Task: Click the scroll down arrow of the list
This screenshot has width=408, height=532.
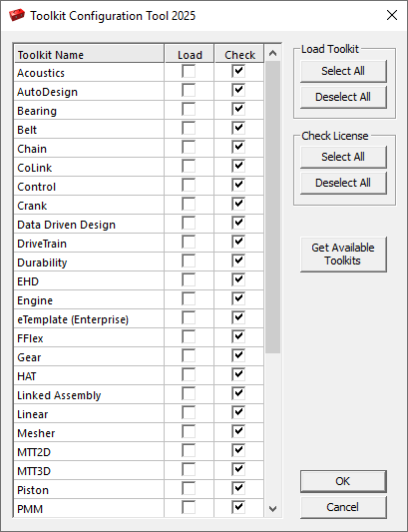Action: coord(272,509)
